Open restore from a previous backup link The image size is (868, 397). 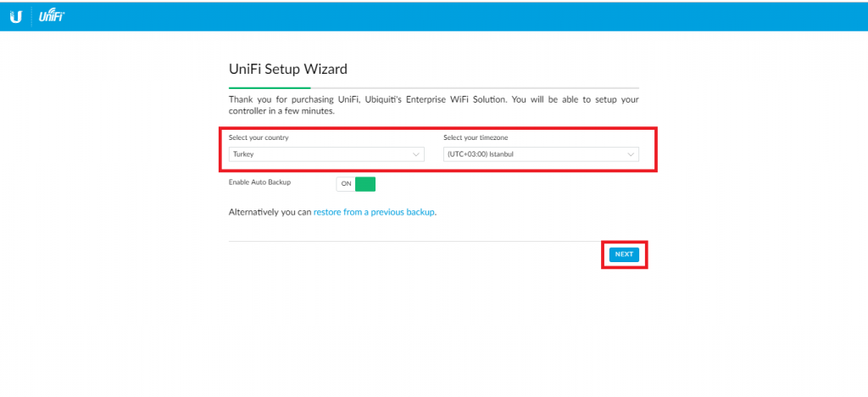click(x=374, y=212)
